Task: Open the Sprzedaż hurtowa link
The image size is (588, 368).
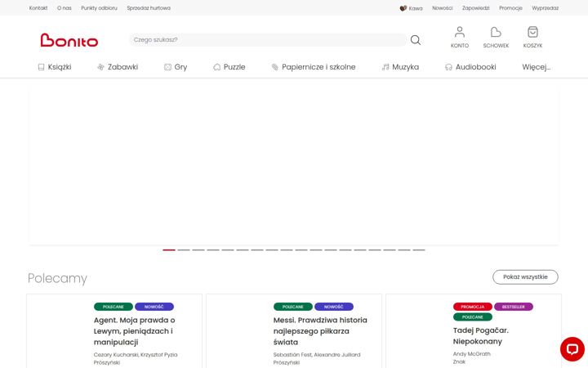Action: pos(149,8)
